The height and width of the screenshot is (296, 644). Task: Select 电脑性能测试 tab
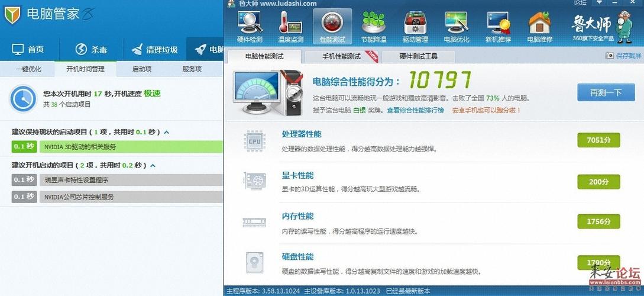pos(264,56)
